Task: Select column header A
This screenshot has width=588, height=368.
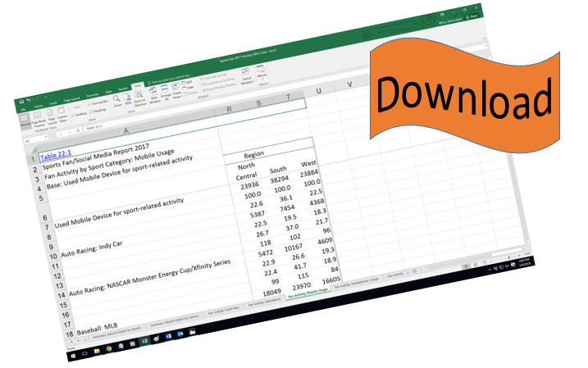Action: tap(126, 130)
